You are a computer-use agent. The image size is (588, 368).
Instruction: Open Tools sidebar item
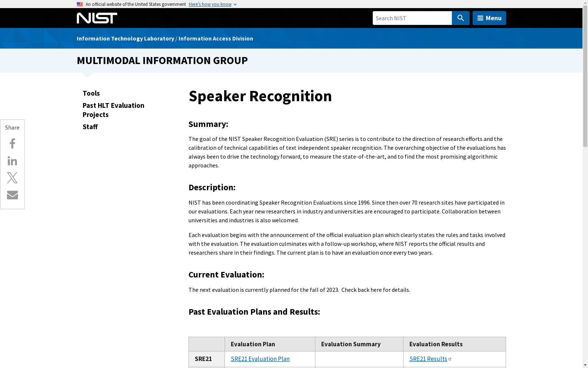91,93
